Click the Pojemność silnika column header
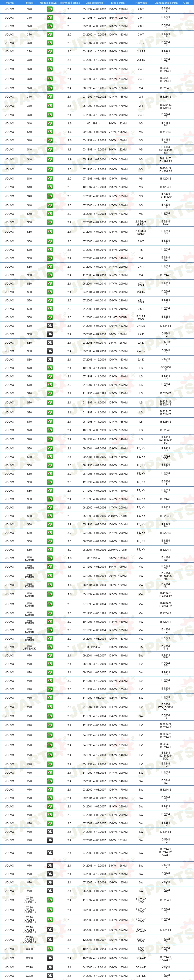194x980 pixels. (x=69, y=3)
